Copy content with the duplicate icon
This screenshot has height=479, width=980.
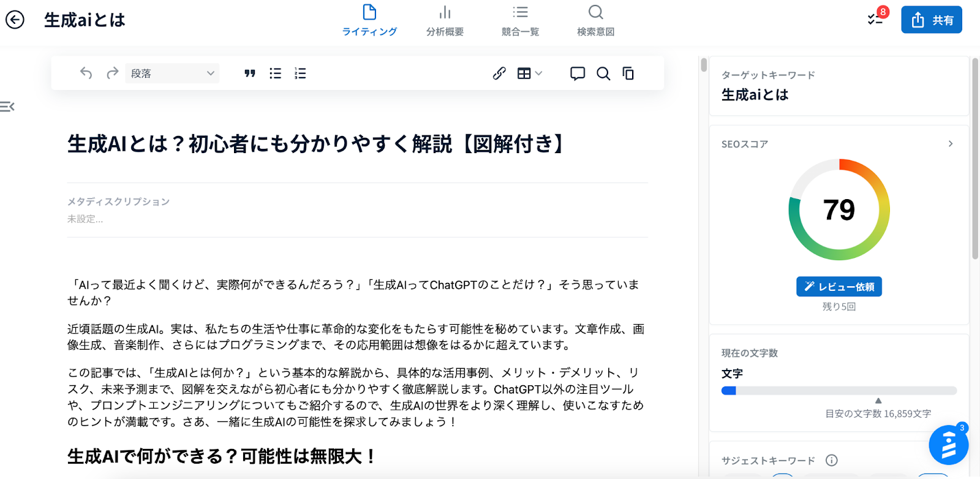pos(628,74)
